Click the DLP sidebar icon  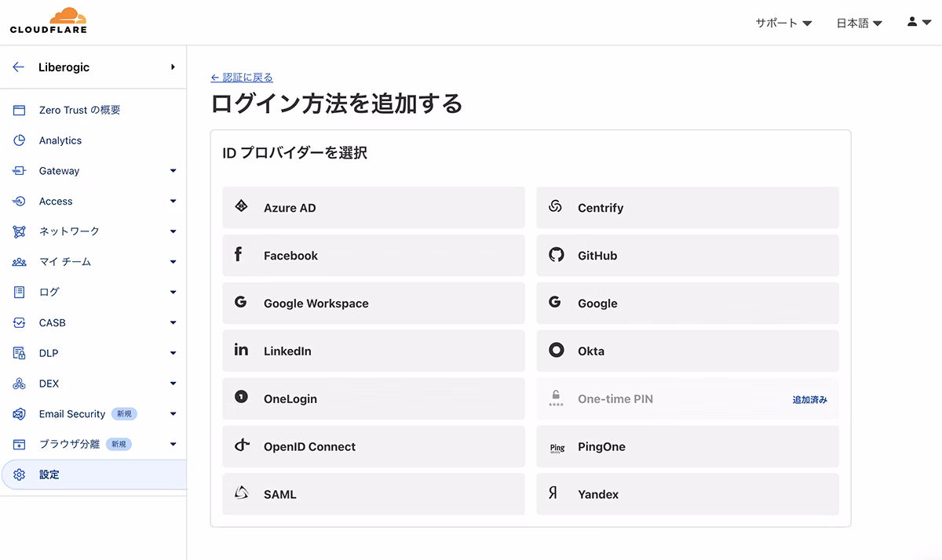20,353
